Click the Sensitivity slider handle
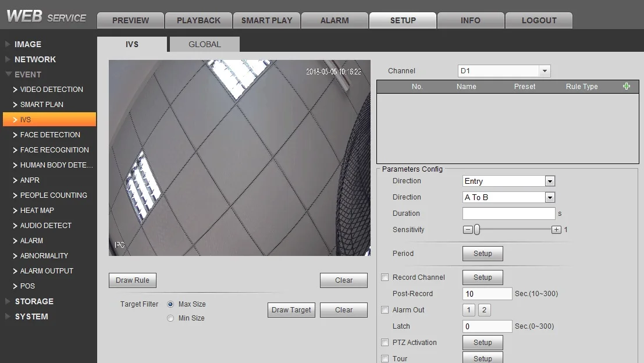 pos(477,230)
